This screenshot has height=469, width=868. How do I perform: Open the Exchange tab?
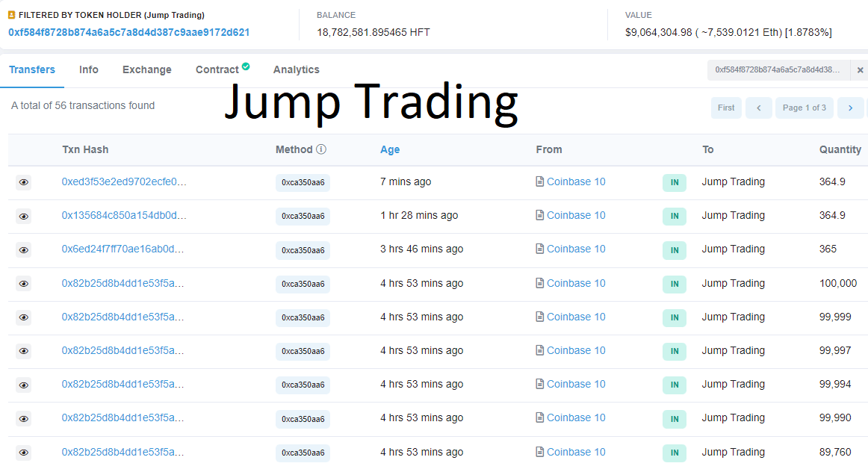[x=146, y=69]
